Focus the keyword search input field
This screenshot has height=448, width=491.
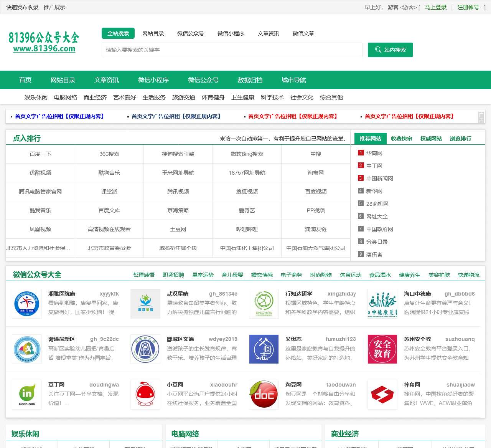(x=232, y=50)
